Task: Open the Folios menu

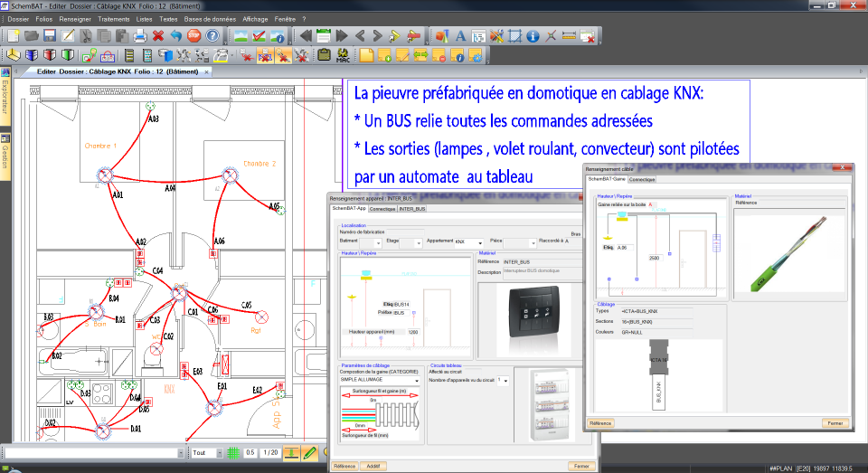Action: pos(43,19)
